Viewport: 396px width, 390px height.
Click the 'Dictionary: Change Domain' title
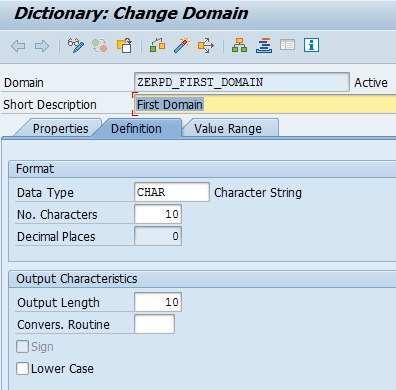point(131,14)
